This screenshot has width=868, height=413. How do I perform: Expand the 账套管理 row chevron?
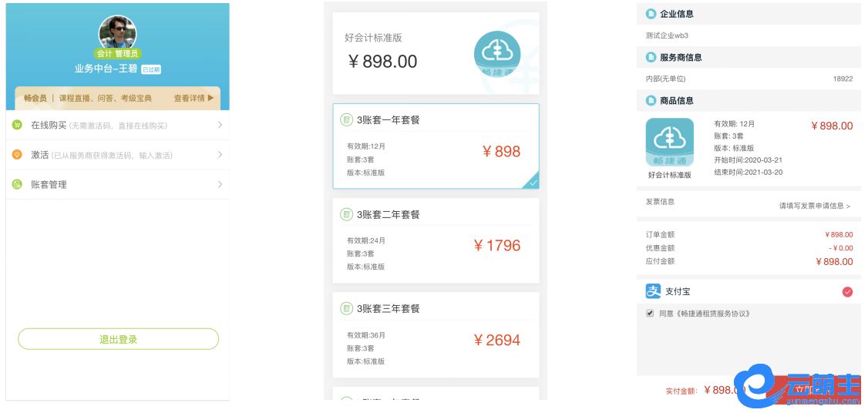[x=220, y=185]
